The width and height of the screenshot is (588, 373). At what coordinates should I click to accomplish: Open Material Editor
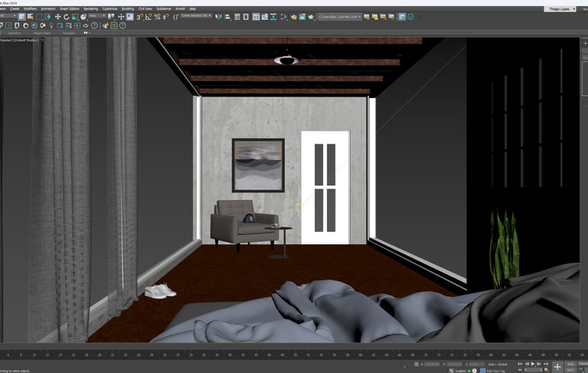(x=284, y=17)
